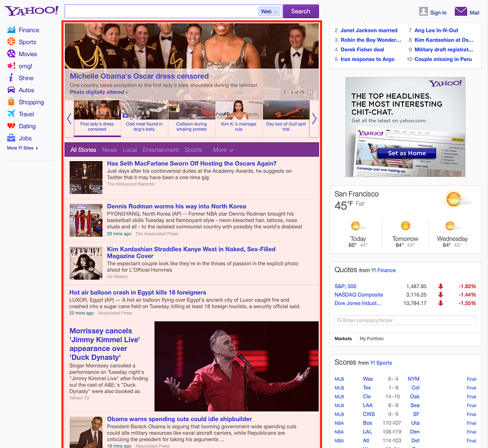Click the Dennis Rodman story thumbnail
Viewport: 488px width, 448px height.
click(x=86, y=220)
